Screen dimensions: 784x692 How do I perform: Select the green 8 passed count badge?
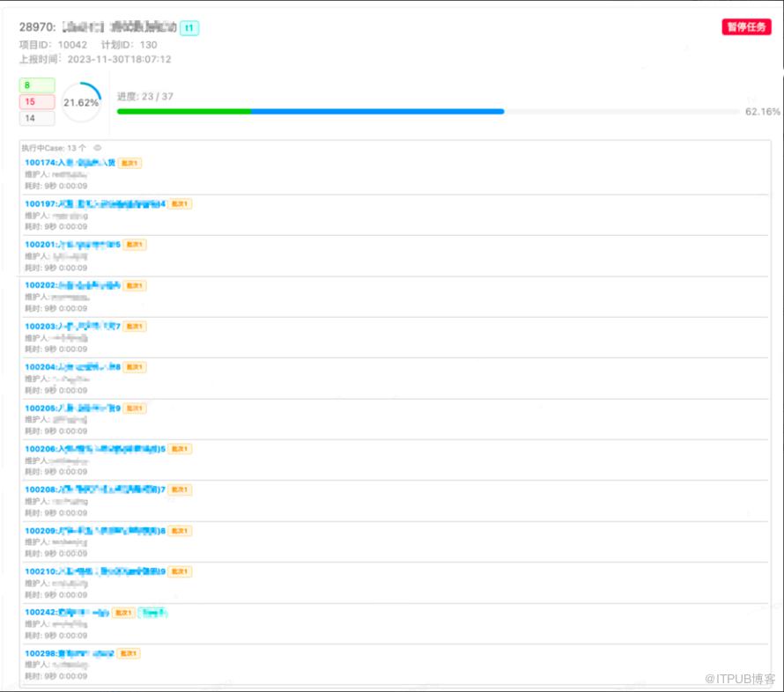pos(37,85)
